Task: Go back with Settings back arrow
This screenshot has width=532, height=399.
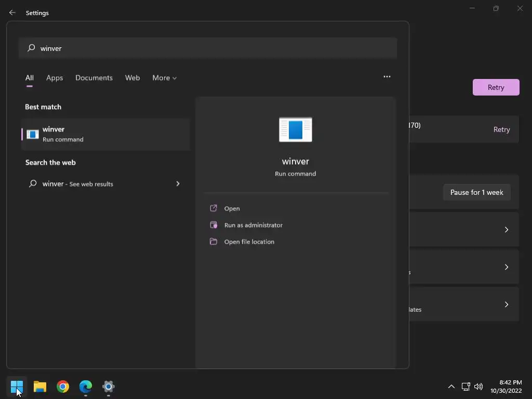Action: click(x=12, y=12)
